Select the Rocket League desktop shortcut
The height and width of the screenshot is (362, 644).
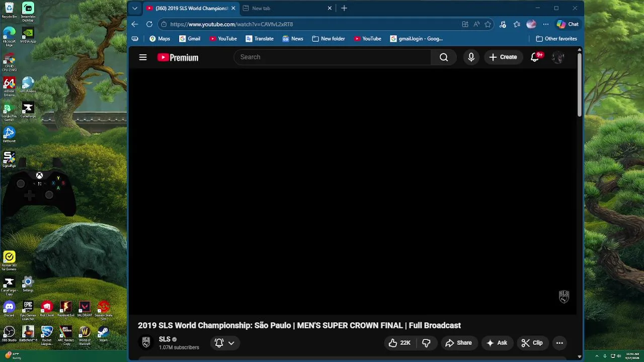click(47, 336)
